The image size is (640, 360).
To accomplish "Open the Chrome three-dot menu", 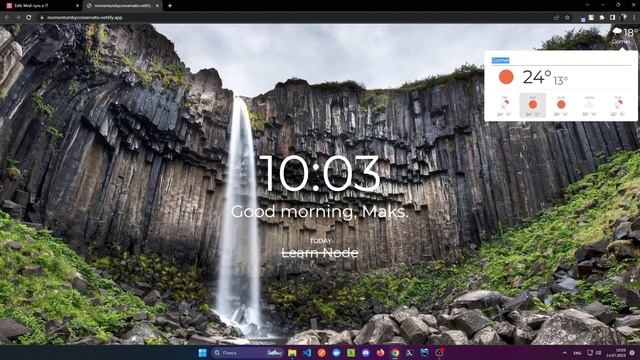I will (634, 18).
